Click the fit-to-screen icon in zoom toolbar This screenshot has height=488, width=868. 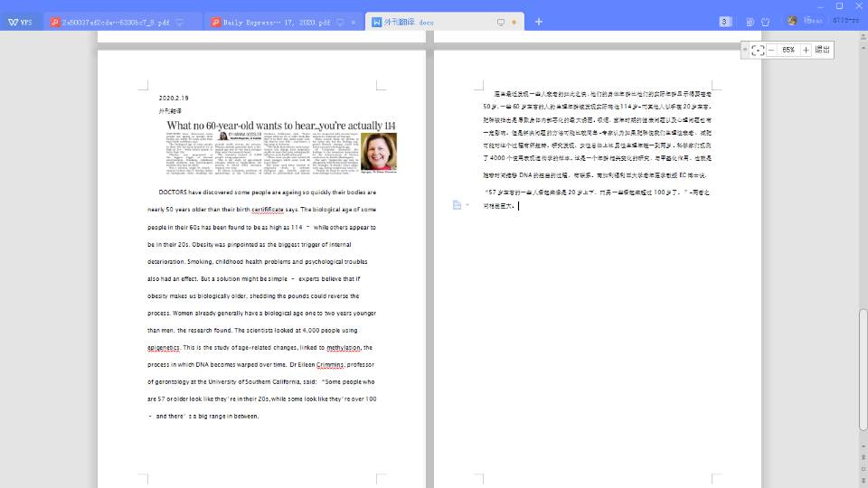[758, 50]
